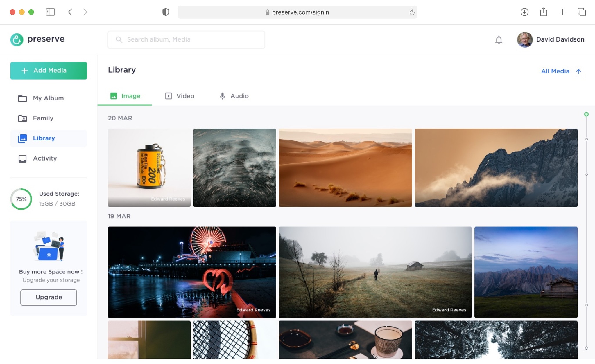
Task: Reload page with refresh icon
Action: tap(412, 12)
